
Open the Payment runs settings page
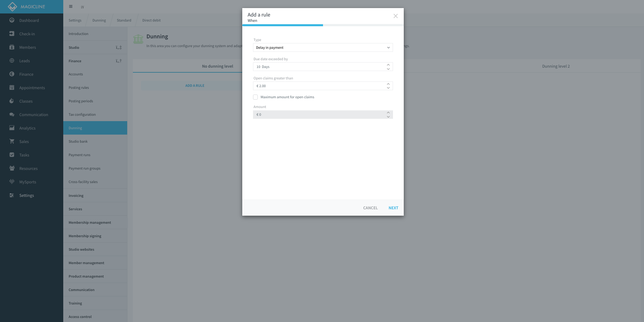[x=79, y=155]
